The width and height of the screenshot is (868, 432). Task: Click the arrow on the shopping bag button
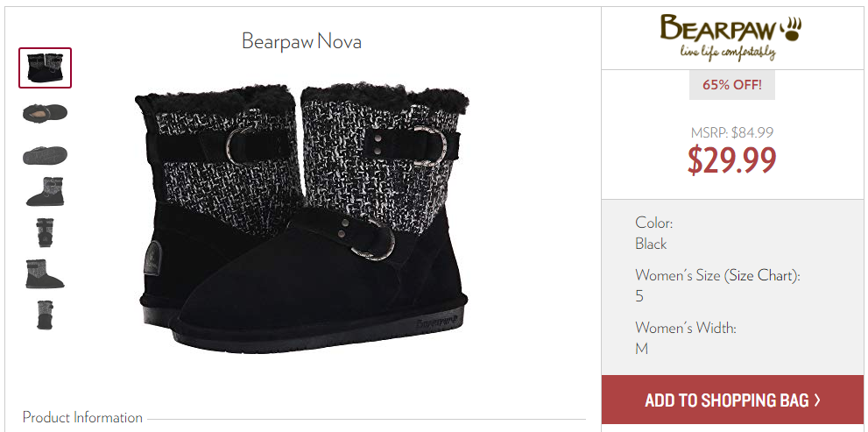[817, 400]
